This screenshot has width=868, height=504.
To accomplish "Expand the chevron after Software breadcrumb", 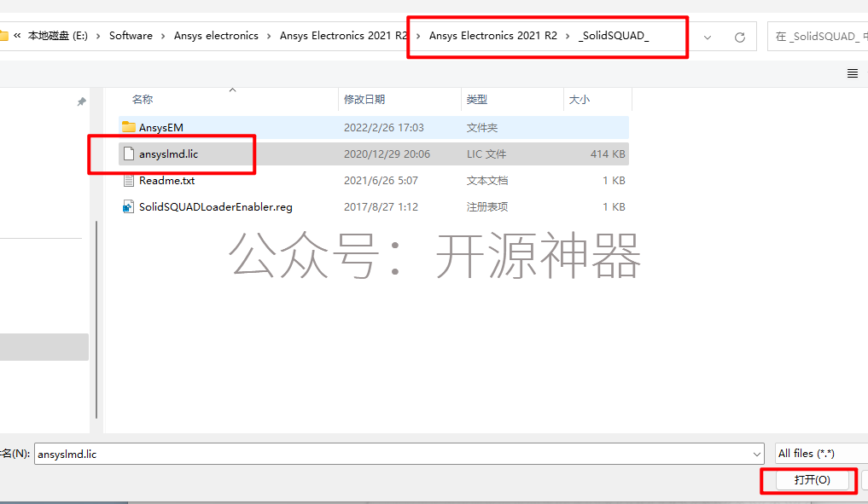I will [x=163, y=36].
